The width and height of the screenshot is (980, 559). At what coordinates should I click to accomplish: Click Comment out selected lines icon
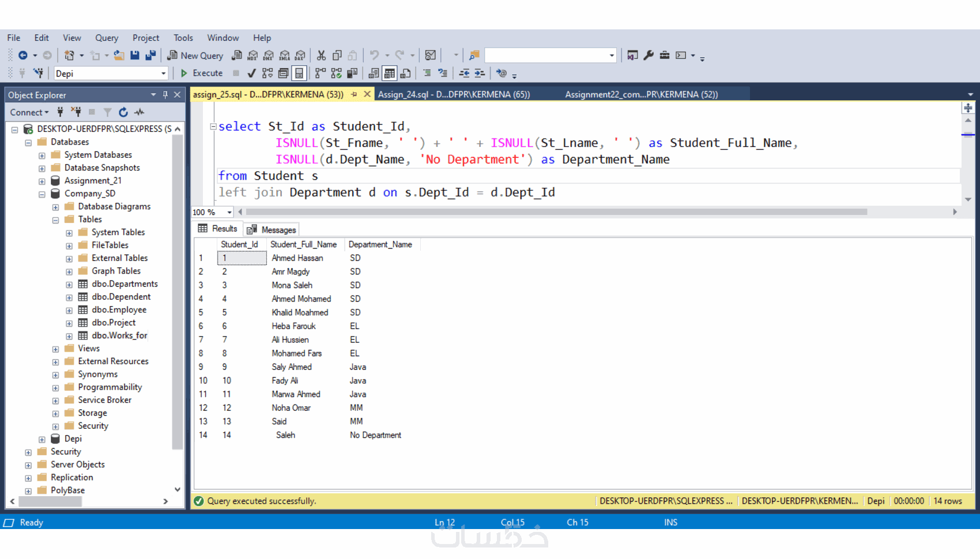(x=427, y=73)
